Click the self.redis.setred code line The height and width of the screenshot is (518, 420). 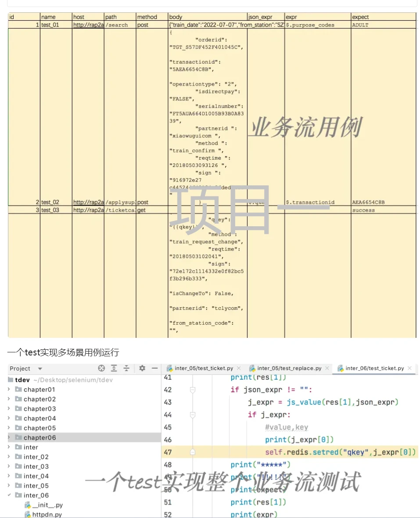[340, 452]
